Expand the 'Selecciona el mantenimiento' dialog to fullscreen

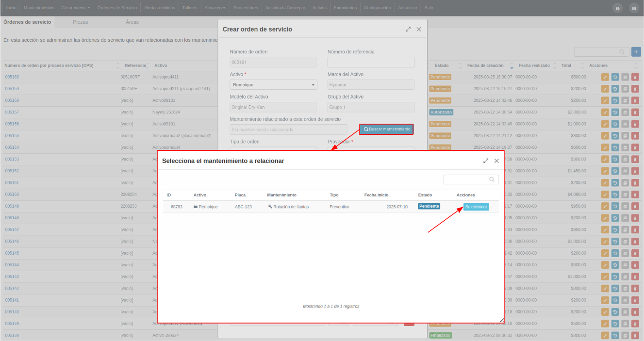[x=486, y=161]
